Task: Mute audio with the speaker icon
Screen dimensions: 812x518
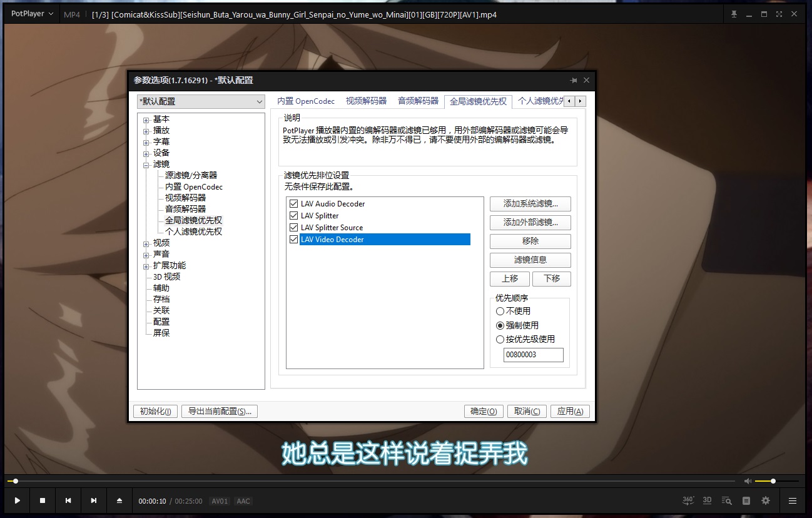Action: coord(748,481)
